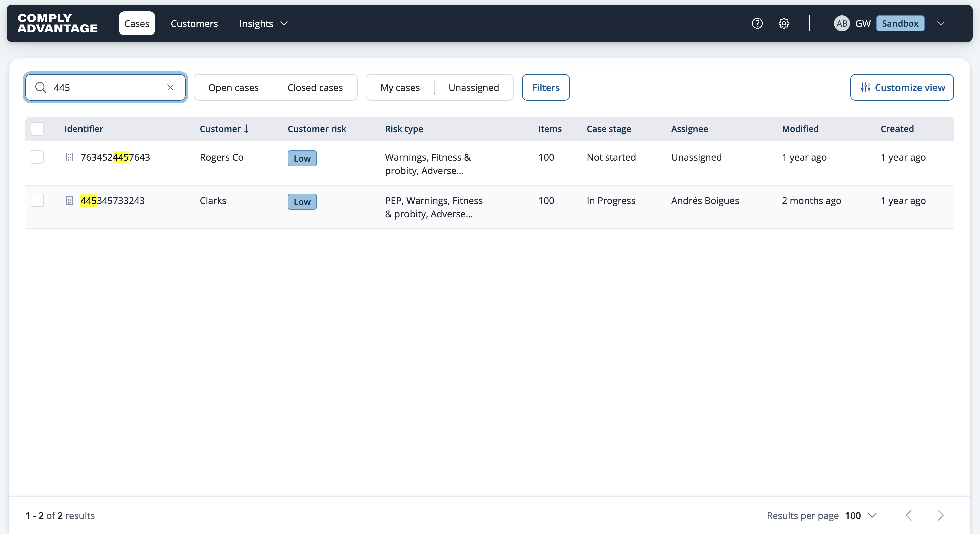Switch to the Cases tab
The height and width of the screenshot is (534, 980).
point(137,24)
